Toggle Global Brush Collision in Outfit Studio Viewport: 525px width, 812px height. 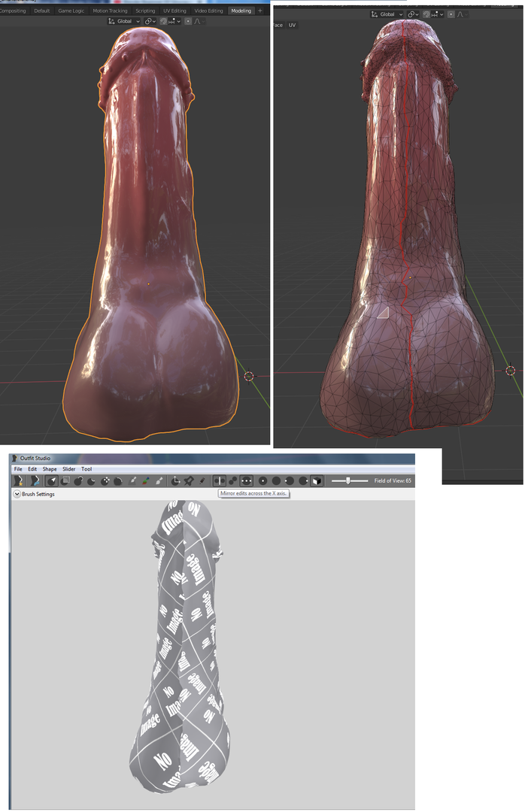[x=246, y=481]
